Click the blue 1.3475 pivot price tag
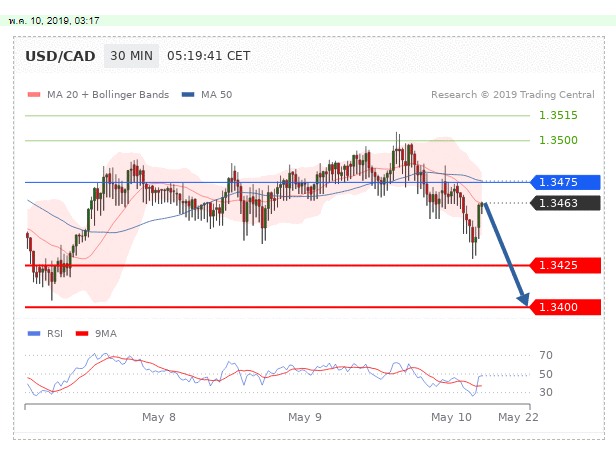The image size is (616, 451). (565, 182)
